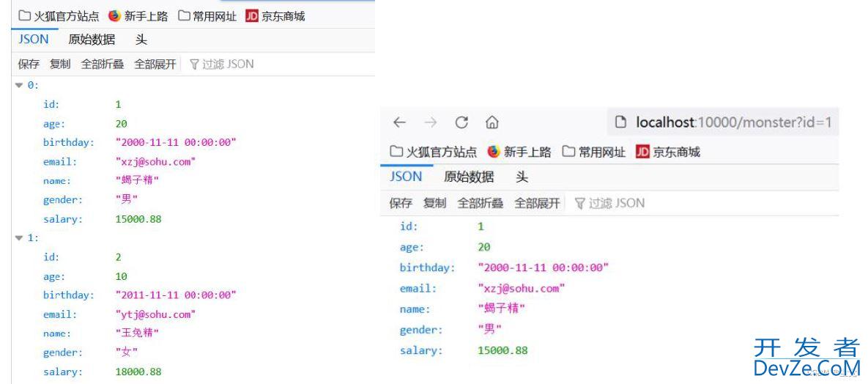Switch to the 头 tab in right window
Image resolution: width=868 pixels, height=384 pixels.
point(522,177)
